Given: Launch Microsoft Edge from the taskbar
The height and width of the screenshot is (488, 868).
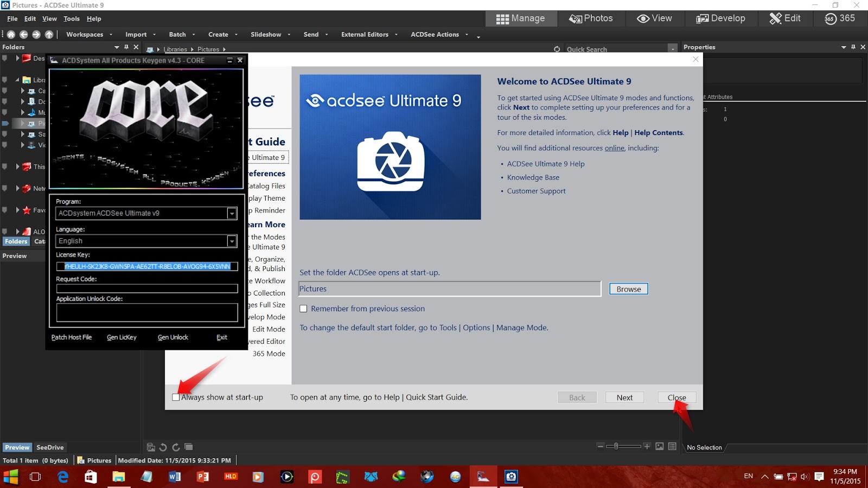Looking at the screenshot, I should (x=63, y=477).
